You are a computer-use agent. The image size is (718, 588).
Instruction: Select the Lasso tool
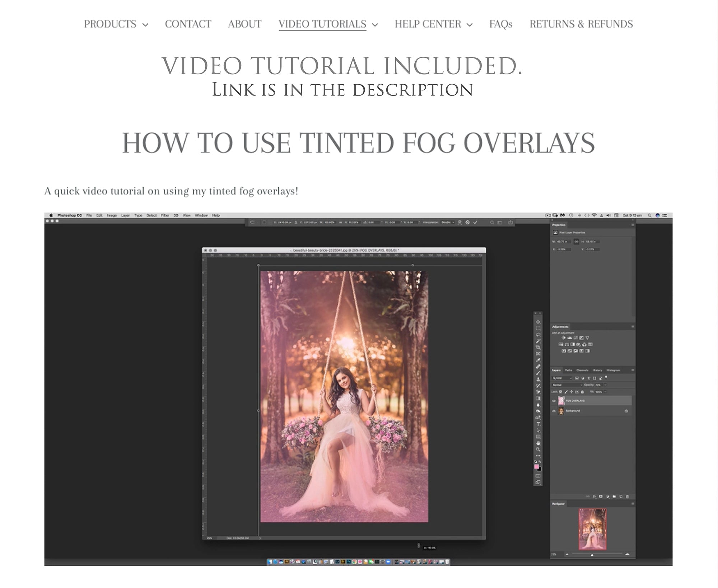[x=538, y=334]
